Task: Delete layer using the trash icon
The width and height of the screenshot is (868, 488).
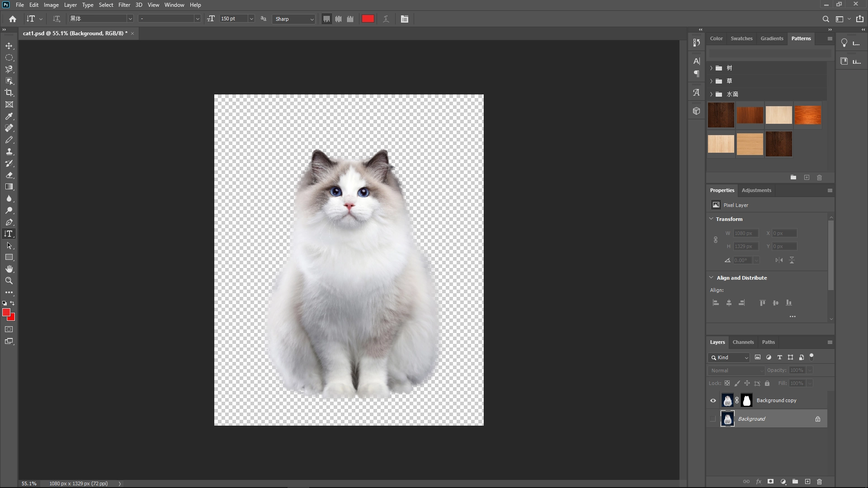Action: coord(820,482)
